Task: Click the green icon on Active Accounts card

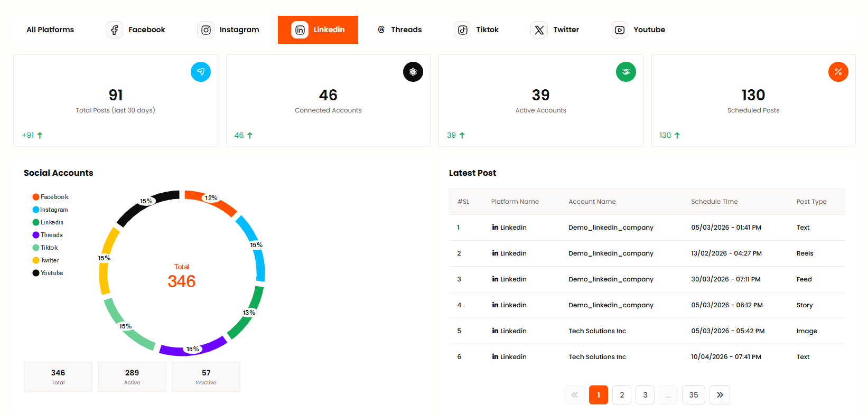Action: pos(626,72)
